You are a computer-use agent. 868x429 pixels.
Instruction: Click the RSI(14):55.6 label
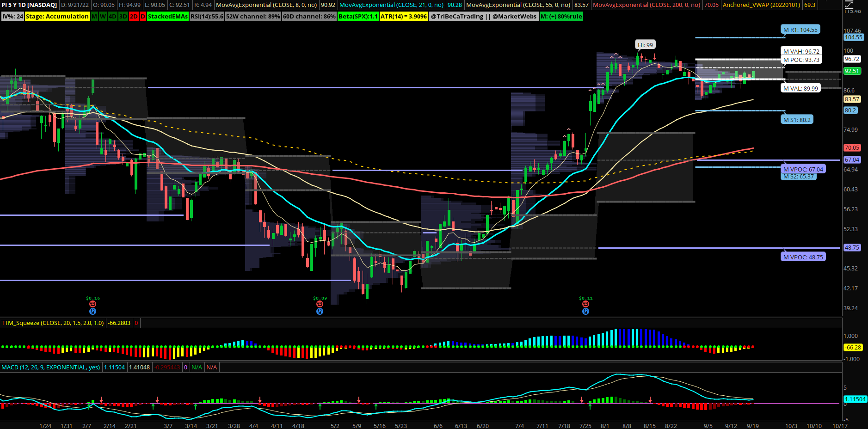pyautogui.click(x=207, y=17)
